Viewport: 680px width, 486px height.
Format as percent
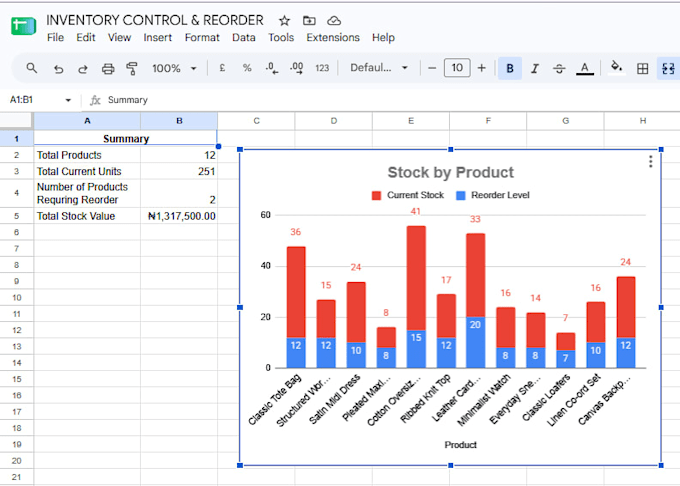[x=247, y=68]
